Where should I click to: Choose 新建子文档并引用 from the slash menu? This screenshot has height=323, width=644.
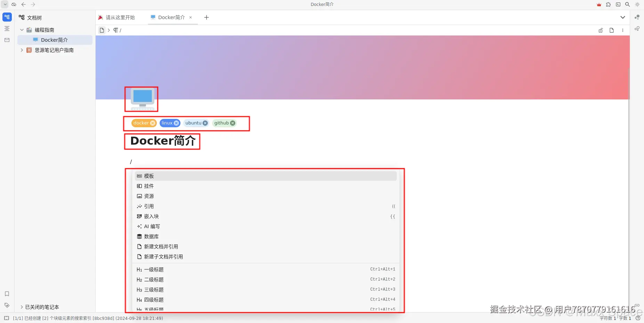click(266, 257)
